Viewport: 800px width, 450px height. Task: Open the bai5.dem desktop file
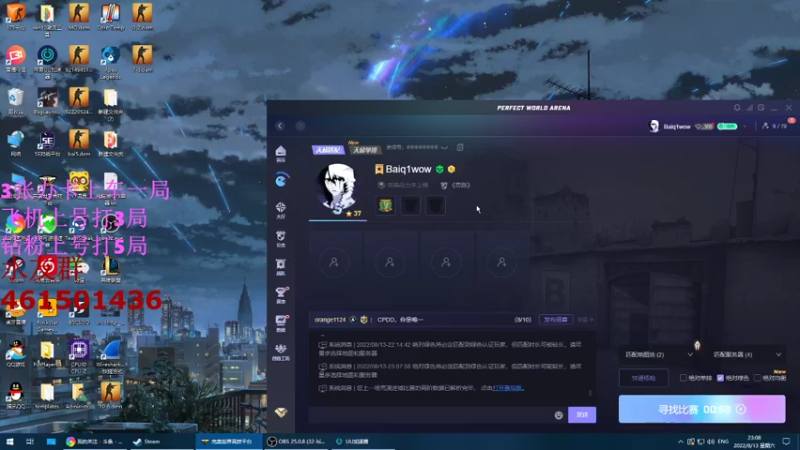pos(79,143)
